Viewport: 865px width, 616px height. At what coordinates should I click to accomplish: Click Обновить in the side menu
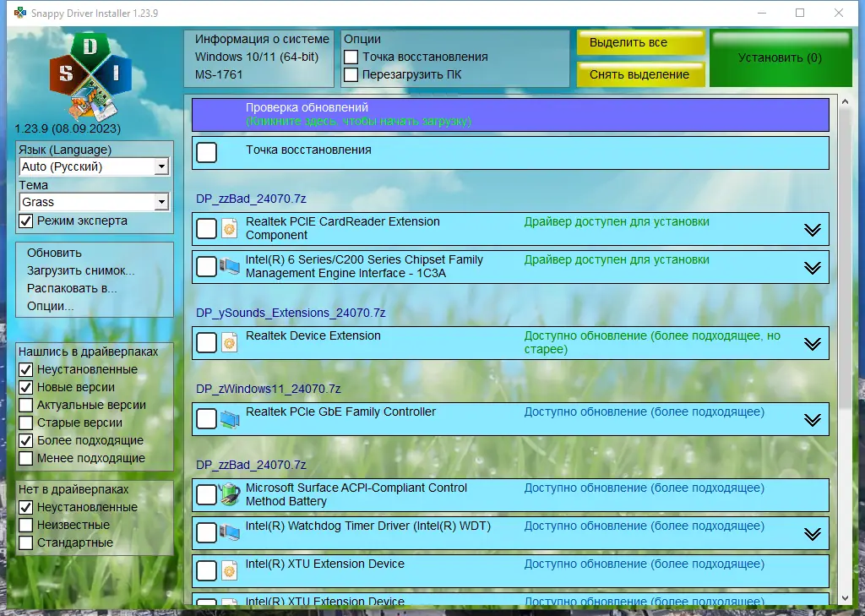tap(54, 253)
